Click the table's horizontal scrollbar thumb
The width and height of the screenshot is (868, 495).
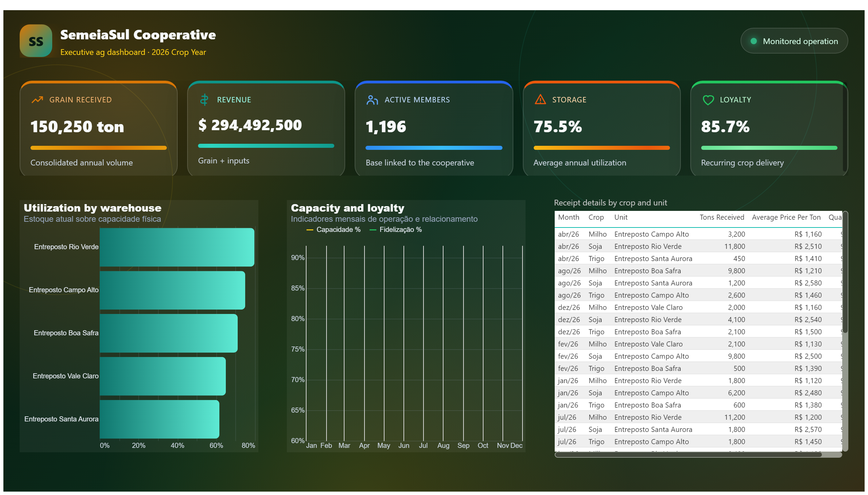pos(688,454)
